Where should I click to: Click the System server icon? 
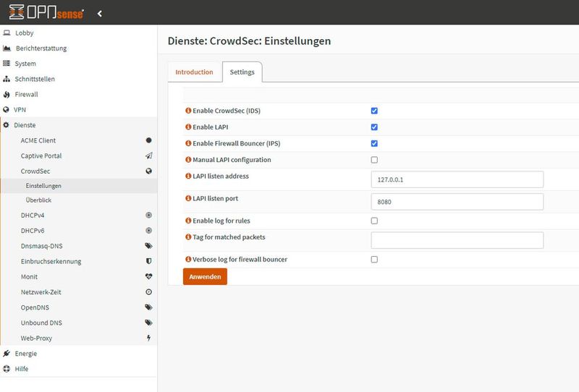coord(7,64)
